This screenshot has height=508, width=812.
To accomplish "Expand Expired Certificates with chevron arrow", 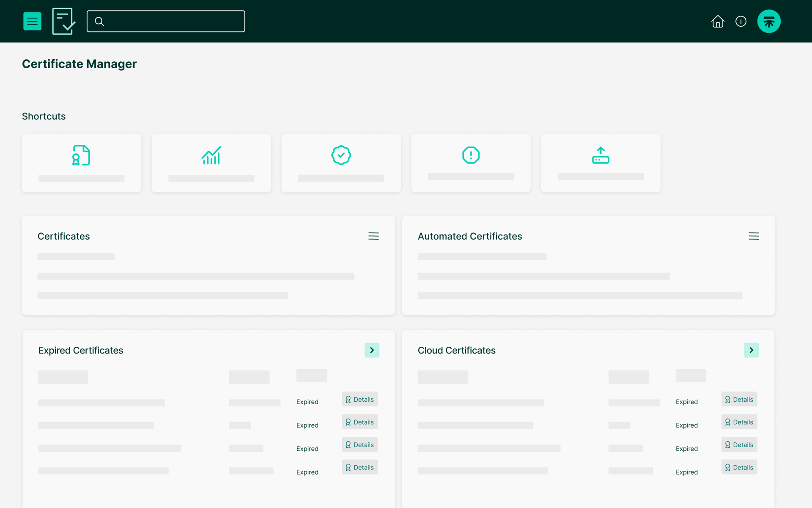I will click(x=372, y=350).
